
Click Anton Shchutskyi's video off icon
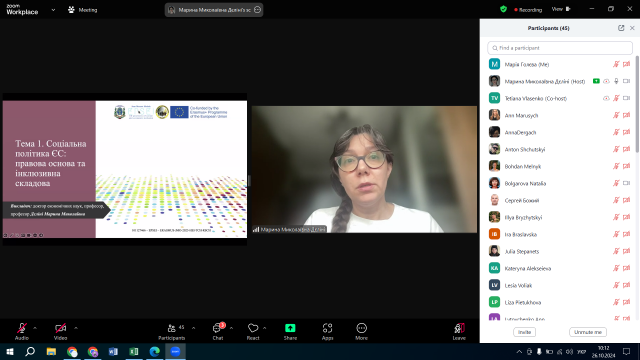[x=627, y=149]
